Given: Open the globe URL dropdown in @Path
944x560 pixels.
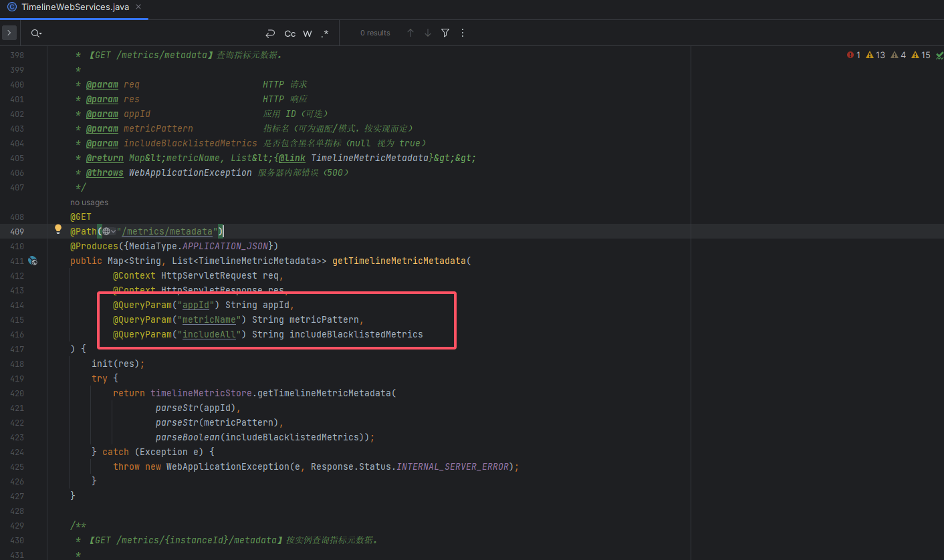Looking at the screenshot, I should coord(109,232).
